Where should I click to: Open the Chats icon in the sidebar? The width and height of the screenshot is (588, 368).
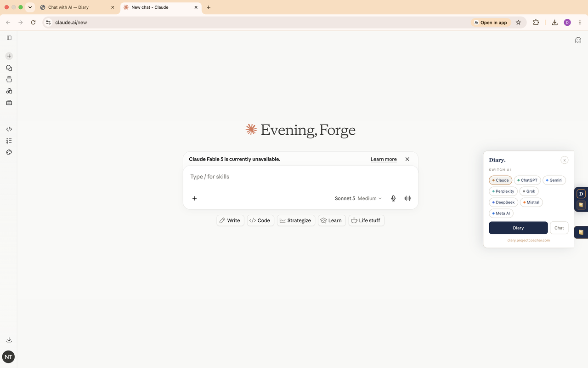click(9, 68)
